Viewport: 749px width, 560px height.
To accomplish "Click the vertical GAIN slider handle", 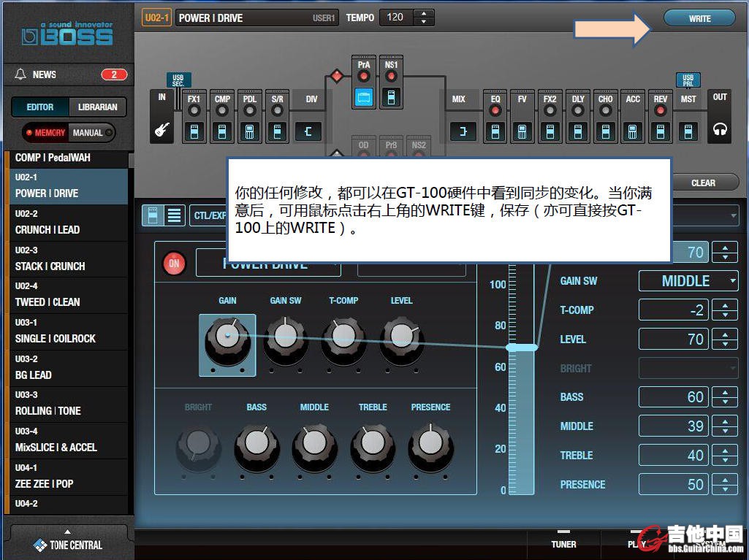I will click(521, 348).
